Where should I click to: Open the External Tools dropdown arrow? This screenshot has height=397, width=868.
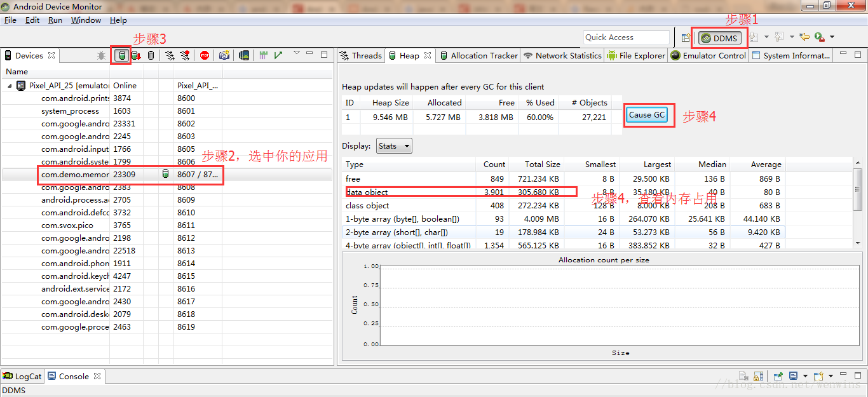point(832,37)
